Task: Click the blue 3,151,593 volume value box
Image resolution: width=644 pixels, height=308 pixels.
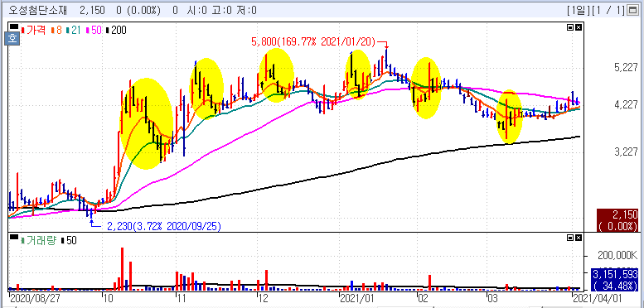Action: click(614, 279)
